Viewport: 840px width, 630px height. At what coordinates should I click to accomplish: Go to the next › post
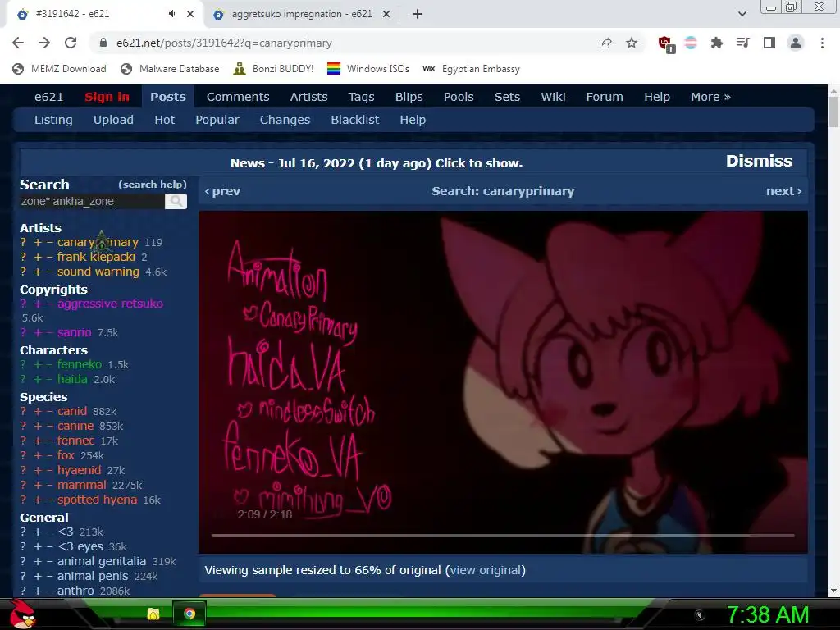[x=783, y=191]
